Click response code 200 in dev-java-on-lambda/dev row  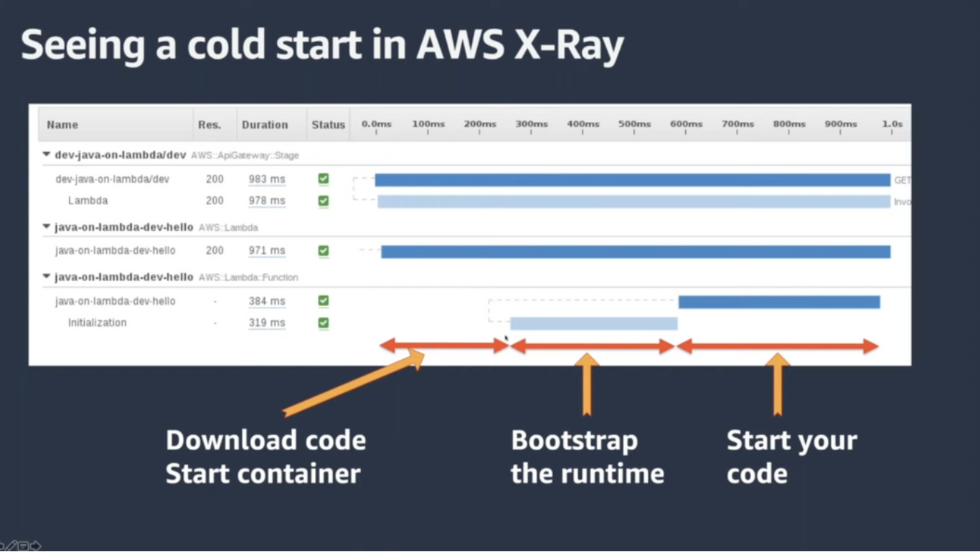(x=215, y=179)
